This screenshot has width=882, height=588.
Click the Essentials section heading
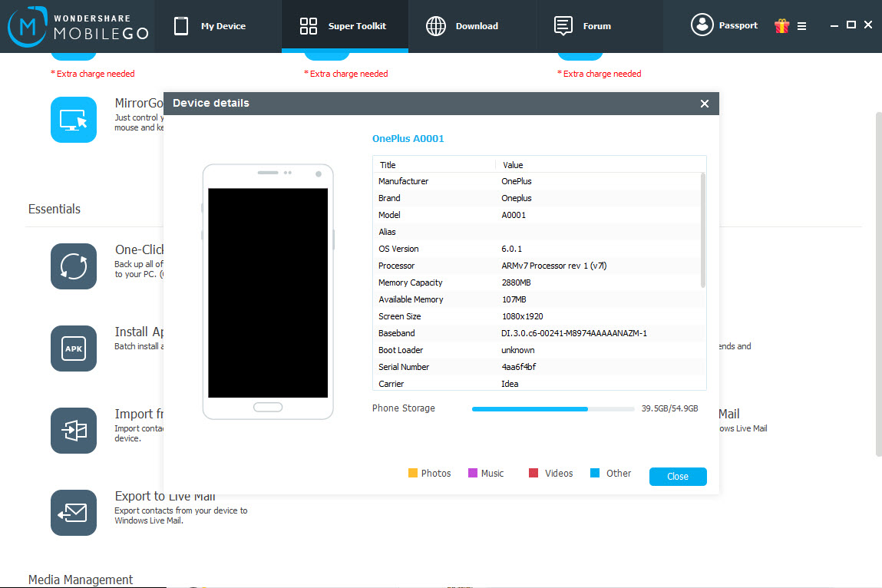point(55,210)
